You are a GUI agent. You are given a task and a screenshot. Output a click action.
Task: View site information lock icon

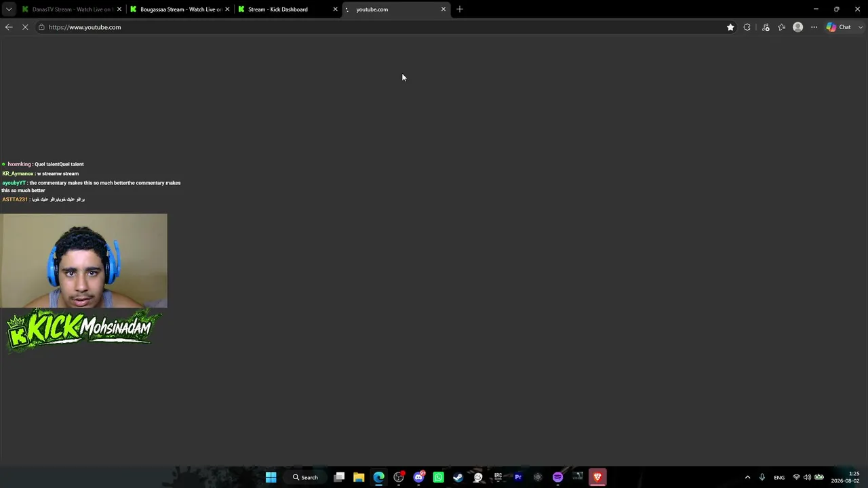coord(41,27)
